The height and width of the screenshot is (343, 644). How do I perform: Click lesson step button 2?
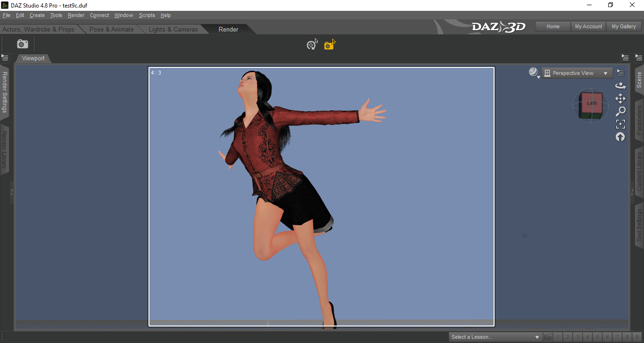pos(568,337)
